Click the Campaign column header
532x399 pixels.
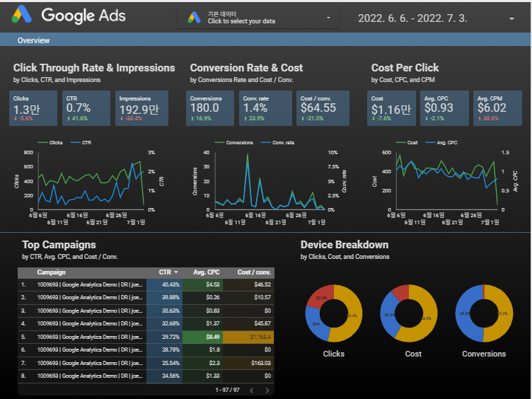coord(51,272)
